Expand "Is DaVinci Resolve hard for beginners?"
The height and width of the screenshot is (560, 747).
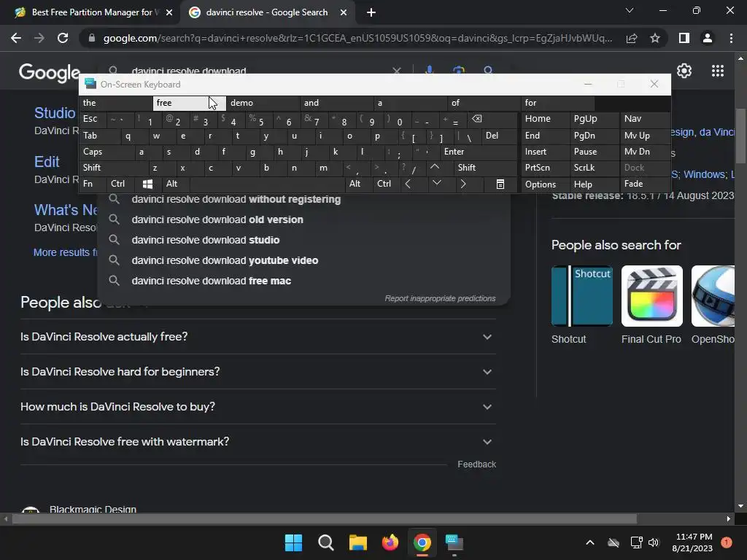[x=258, y=371]
